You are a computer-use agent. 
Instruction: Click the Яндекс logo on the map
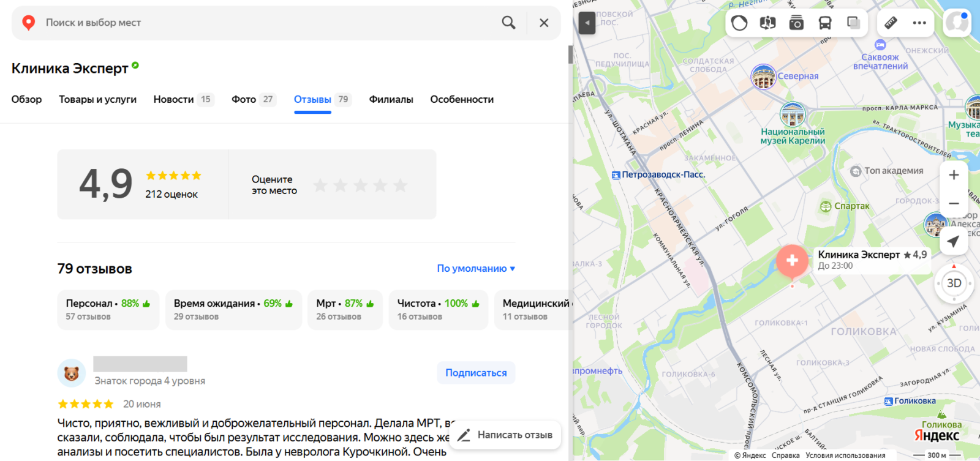[x=937, y=435]
